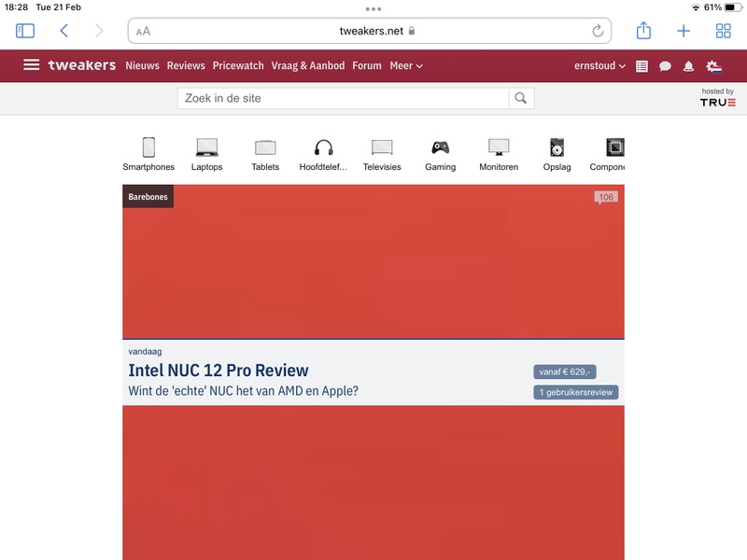Show the Safari sidebar
The image size is (747, 560).
click(25, 31)
